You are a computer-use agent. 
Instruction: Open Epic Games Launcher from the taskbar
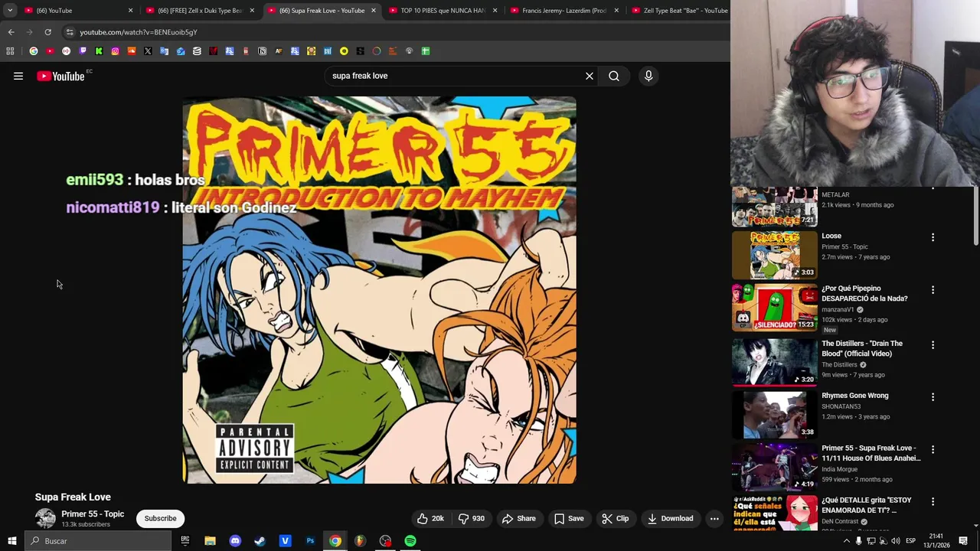tap(185, 541)
